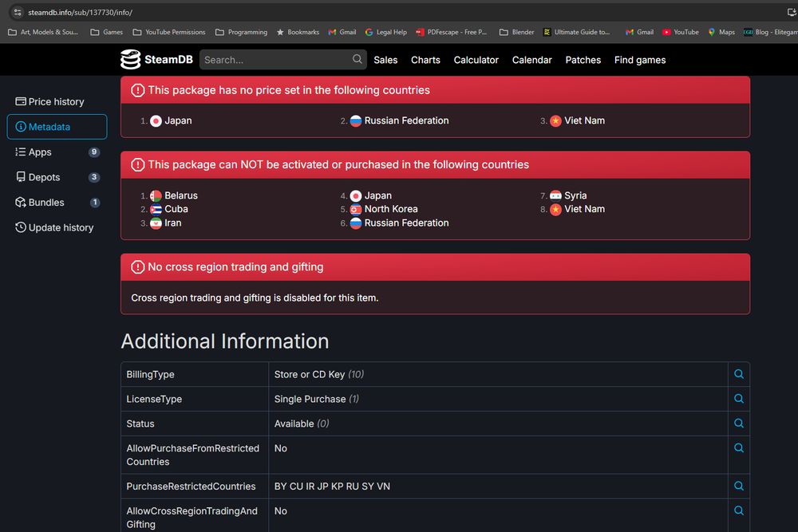
Task: Click the browser address bar URL
Action: pyautogui.click(x=80, y=12)
